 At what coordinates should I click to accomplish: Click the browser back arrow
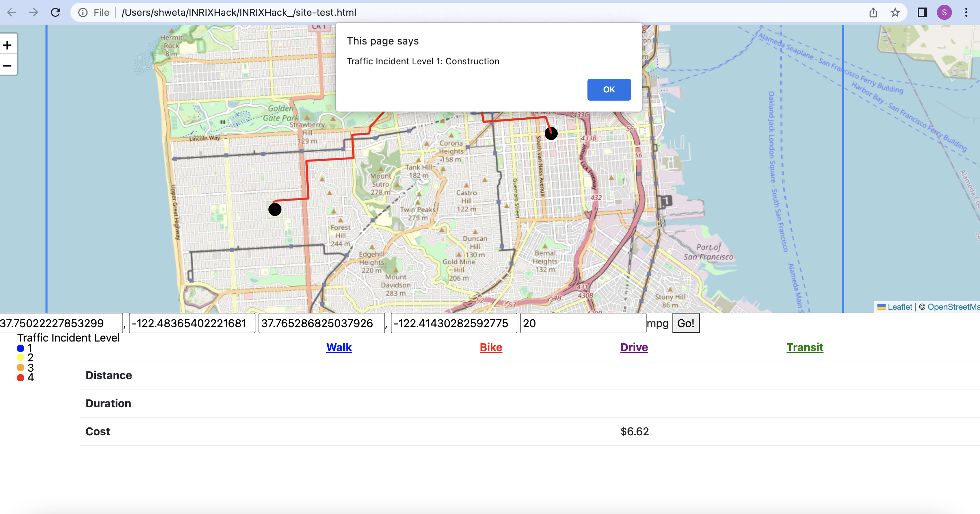[12, 13]
